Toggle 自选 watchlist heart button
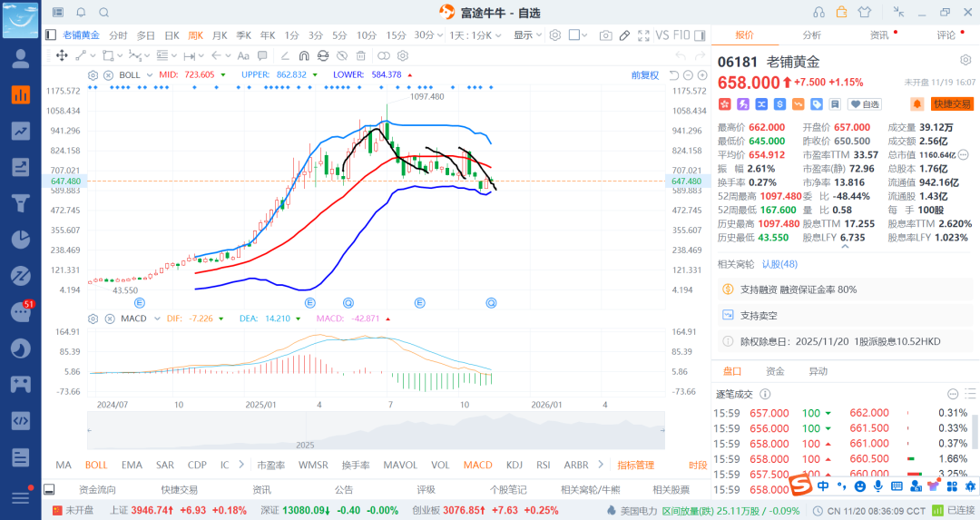Viewport: 980px width, 520px height. 865,104
